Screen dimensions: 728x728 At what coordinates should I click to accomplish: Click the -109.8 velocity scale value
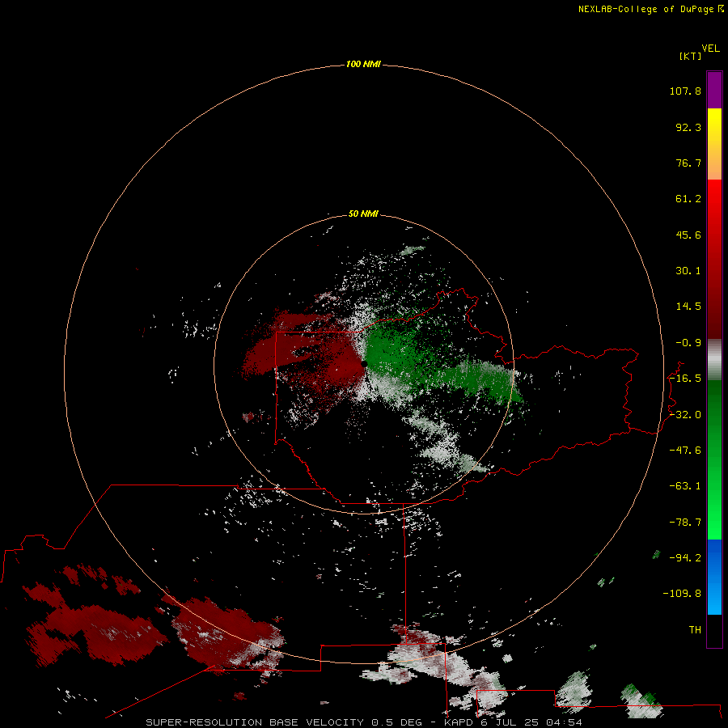coord(682,594)
